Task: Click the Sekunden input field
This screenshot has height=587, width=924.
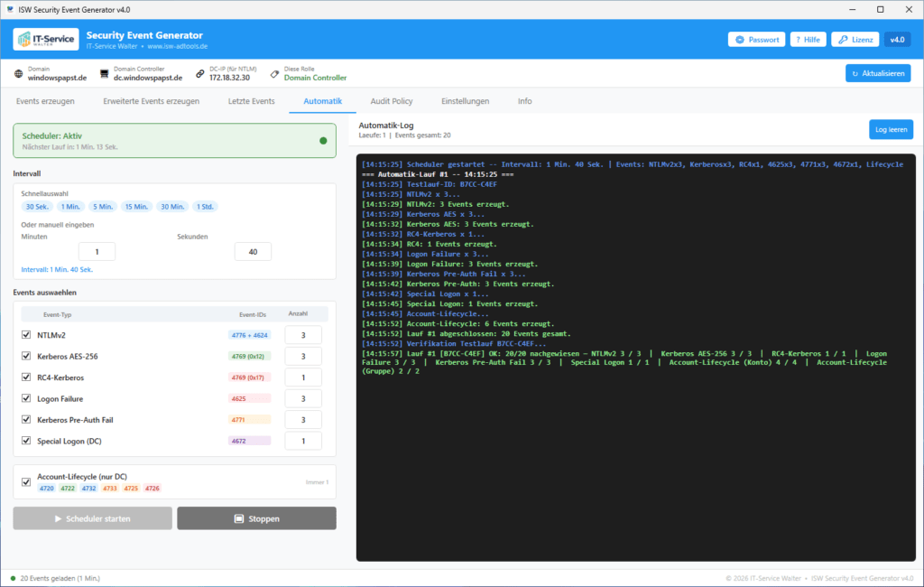Action: (253, 251)
